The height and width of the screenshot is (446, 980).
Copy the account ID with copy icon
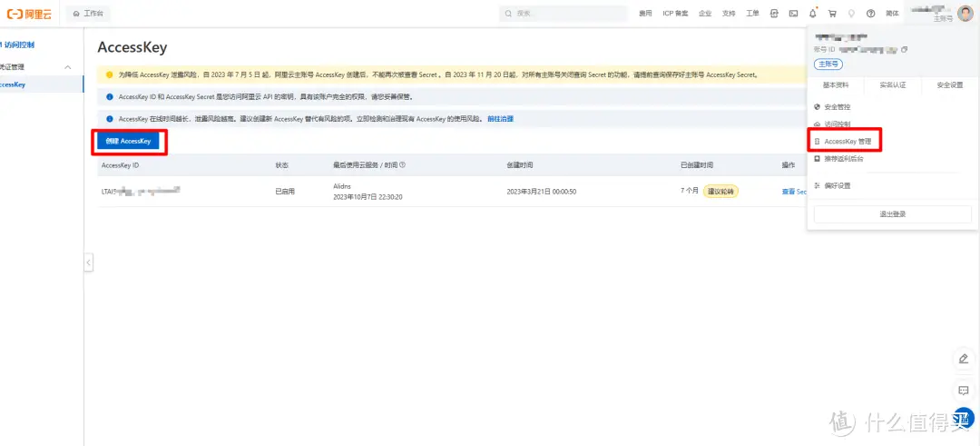pyautogui.click(x=905, y=49)
